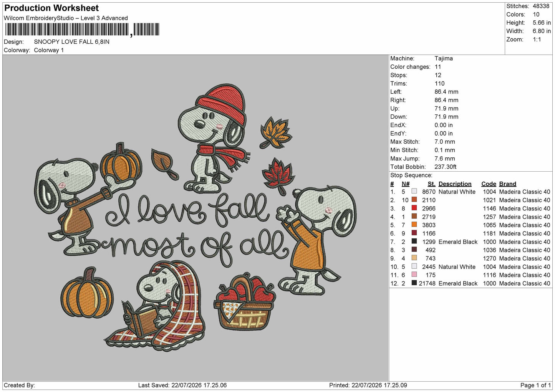
Task: Select the pink swatch for code 1116
Action: (414, 275)
